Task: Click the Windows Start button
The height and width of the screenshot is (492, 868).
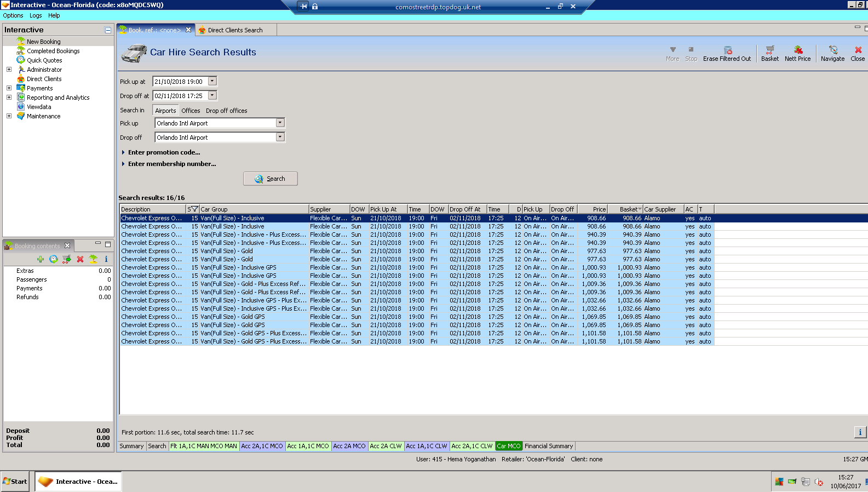Action: click(15, 482)
